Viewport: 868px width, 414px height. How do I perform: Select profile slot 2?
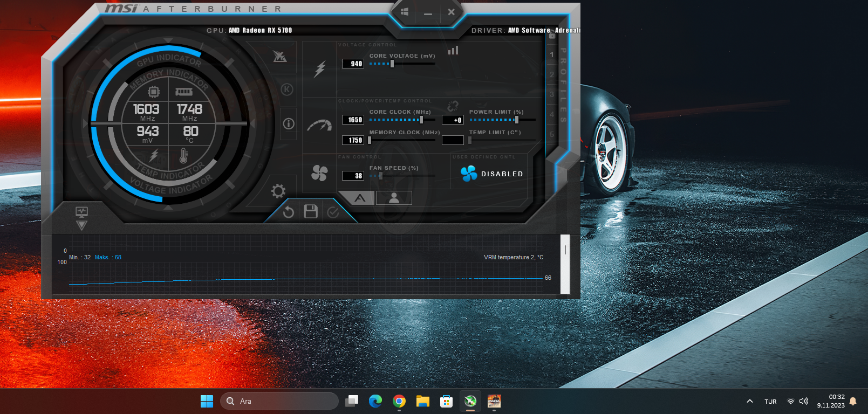(x=552, y=74)
